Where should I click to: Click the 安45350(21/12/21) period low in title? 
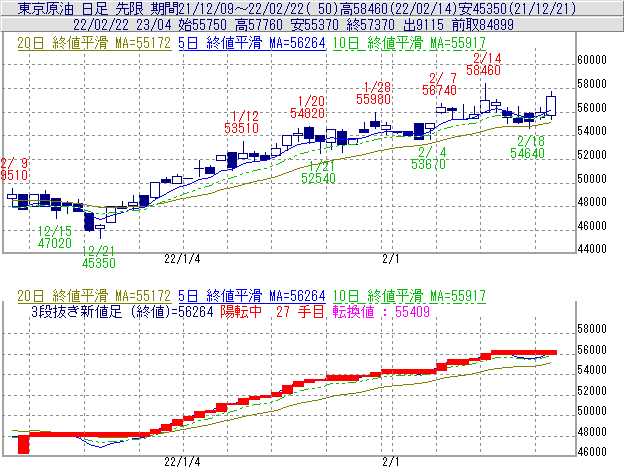pos(517,8)
